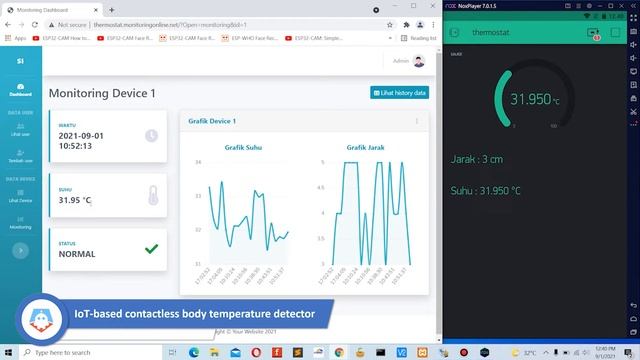
Task: Open Microsoft Edge from the taskbar
Action: 194,352
